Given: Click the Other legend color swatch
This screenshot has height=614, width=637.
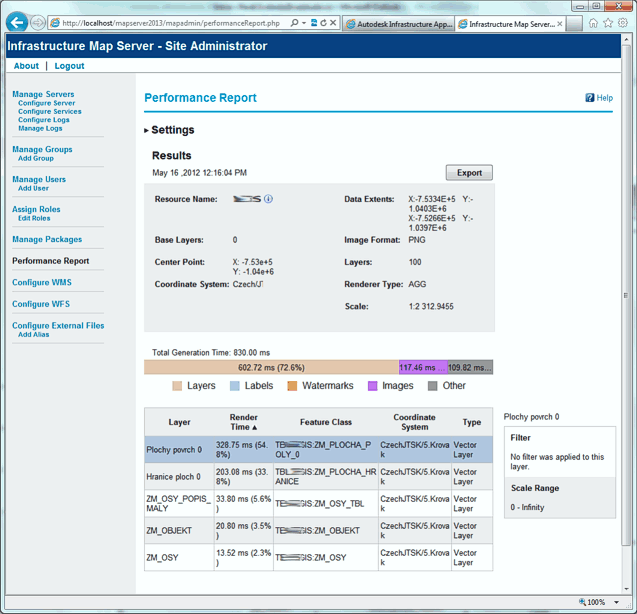Looking at the screenshot, I should (x=433, y=386).
